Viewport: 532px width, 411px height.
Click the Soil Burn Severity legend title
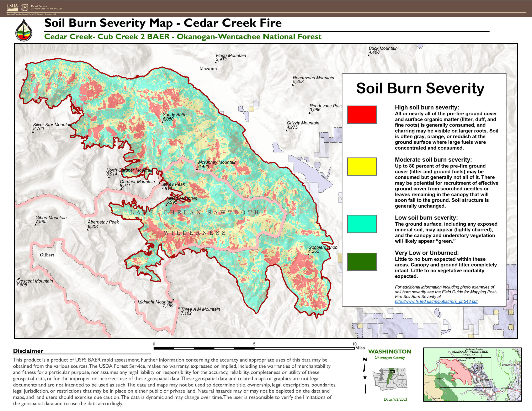(420, 88)
